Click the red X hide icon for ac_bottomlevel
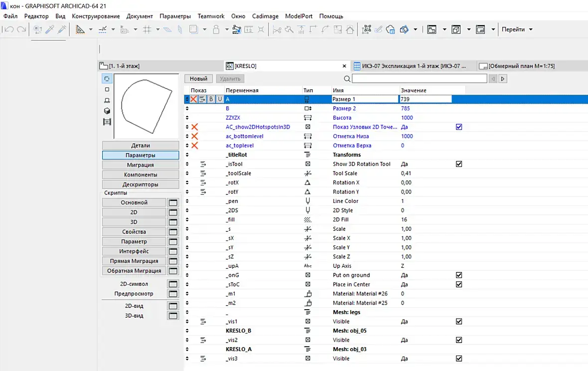Image resolution: width=588 pixels, height=371 pixels. click(195, 136)
